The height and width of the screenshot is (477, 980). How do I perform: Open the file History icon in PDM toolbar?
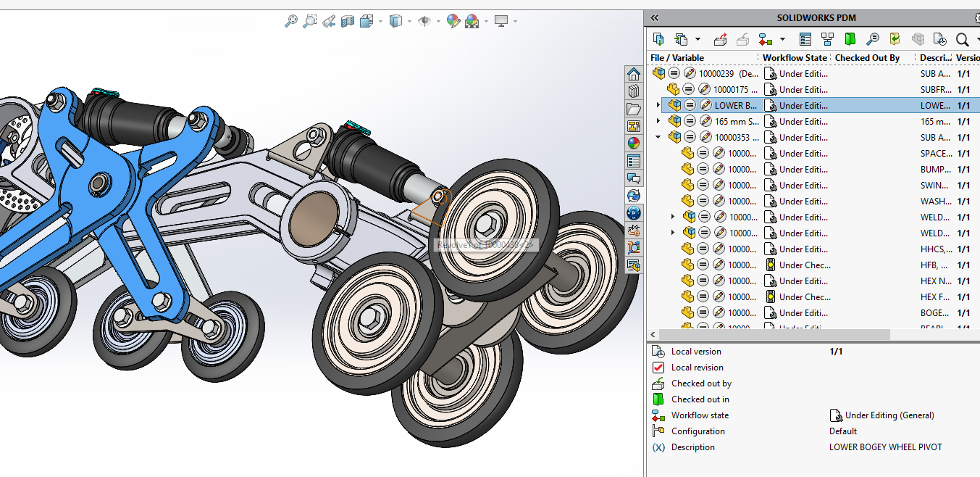tap(939, 38)
